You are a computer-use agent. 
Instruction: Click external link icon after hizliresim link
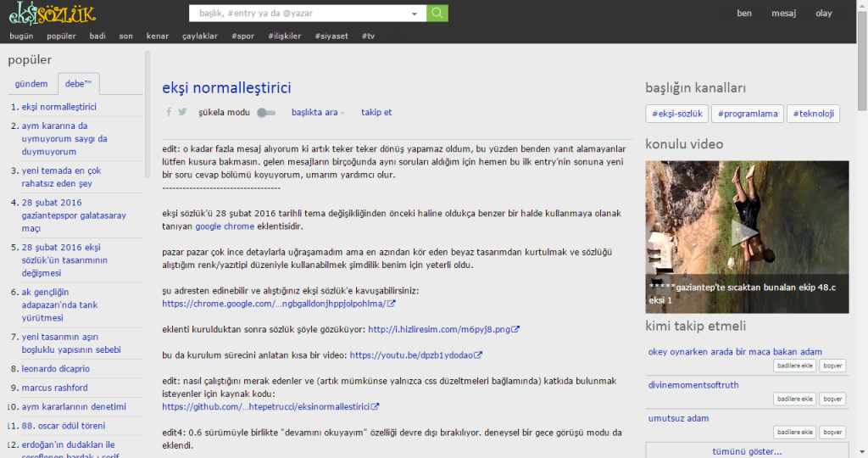coord(515,329)
